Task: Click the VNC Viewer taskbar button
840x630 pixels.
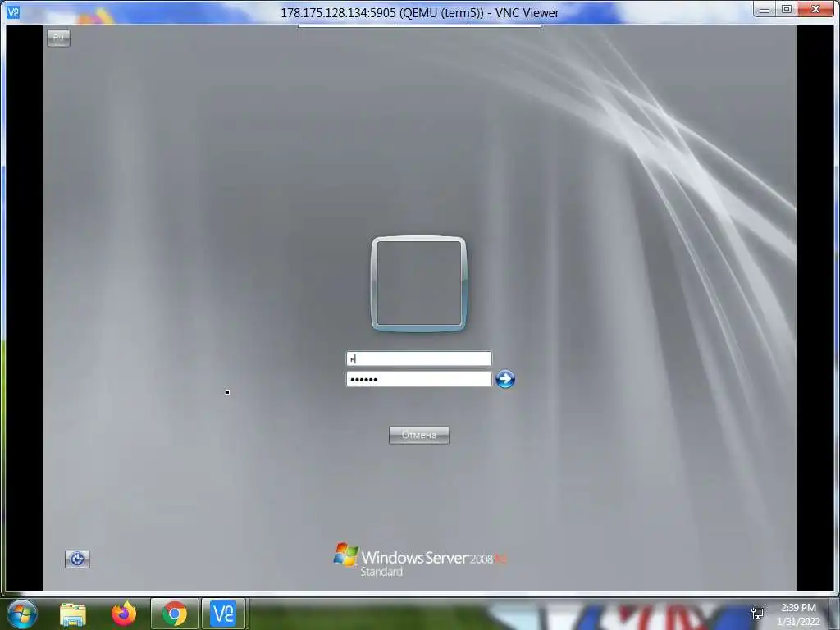Action: (x=223, y=614)
